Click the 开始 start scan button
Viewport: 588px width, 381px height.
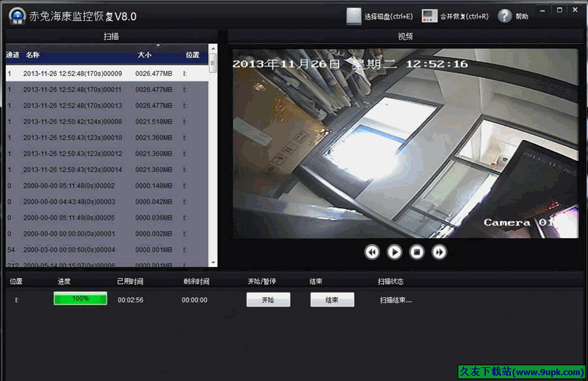click(268, 300)
